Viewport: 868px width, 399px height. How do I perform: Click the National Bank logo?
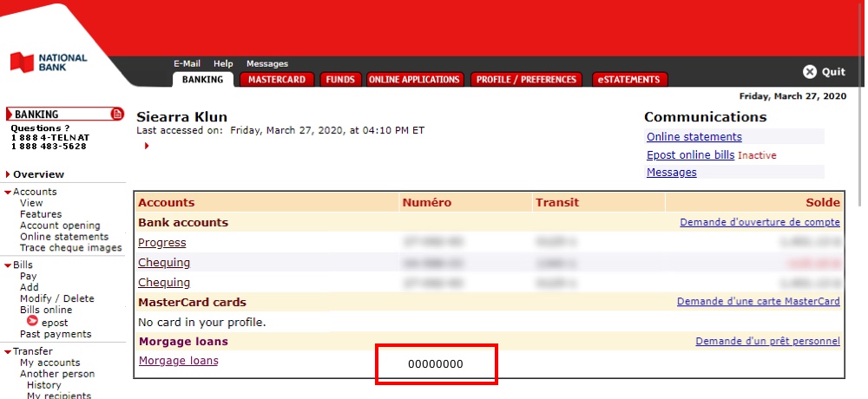pyautogui.click(x=48, y=62)
